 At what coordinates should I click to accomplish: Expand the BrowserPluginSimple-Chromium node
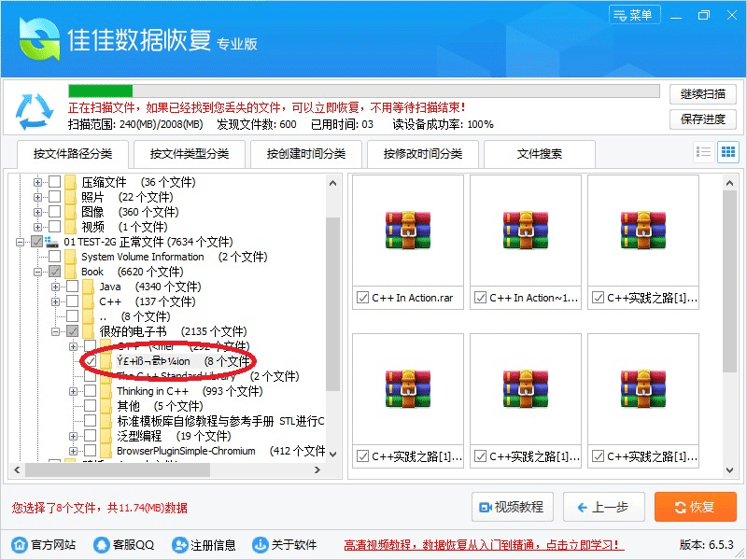(73, 451)
